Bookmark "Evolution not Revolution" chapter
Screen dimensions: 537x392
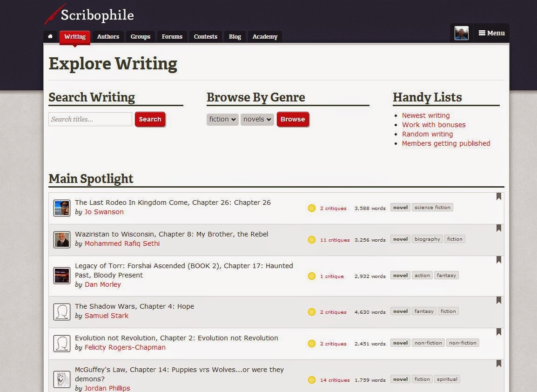coord(498,332)
